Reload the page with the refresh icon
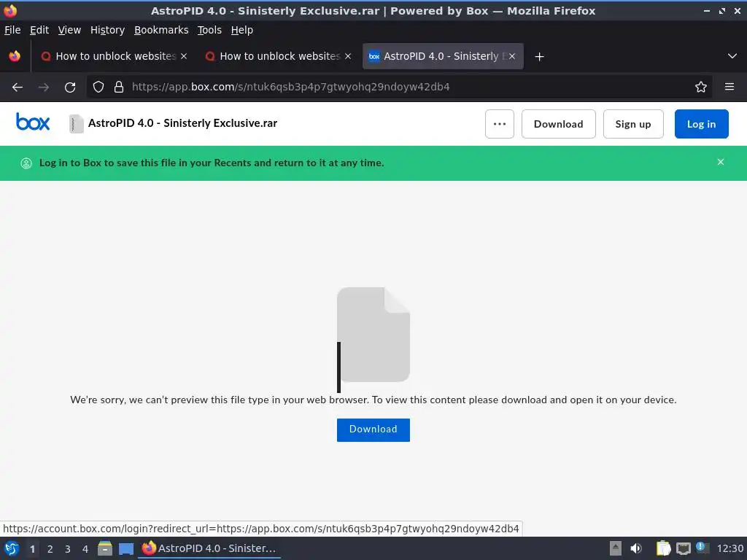The image size is (747, 560). (70, 87)
